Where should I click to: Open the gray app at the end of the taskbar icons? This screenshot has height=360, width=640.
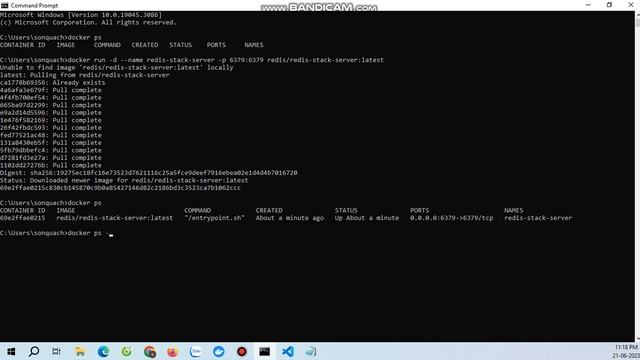pyautogui.click(x=311, y=351)
